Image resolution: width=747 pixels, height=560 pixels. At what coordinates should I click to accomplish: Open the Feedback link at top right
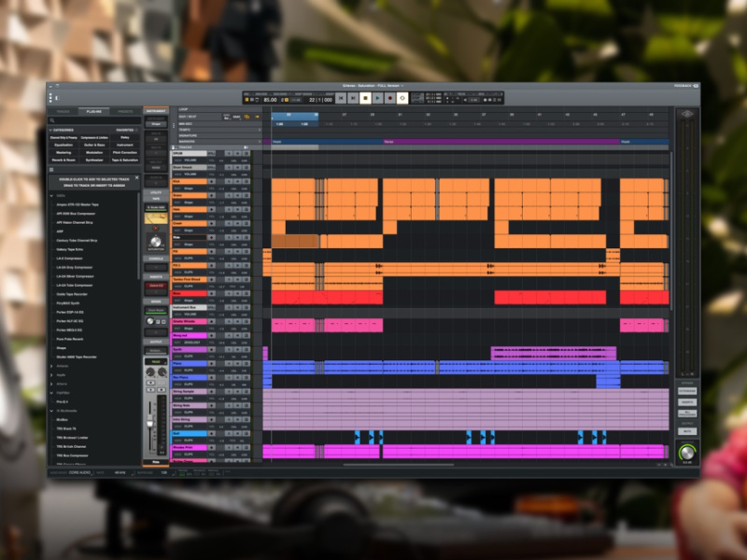686,86
